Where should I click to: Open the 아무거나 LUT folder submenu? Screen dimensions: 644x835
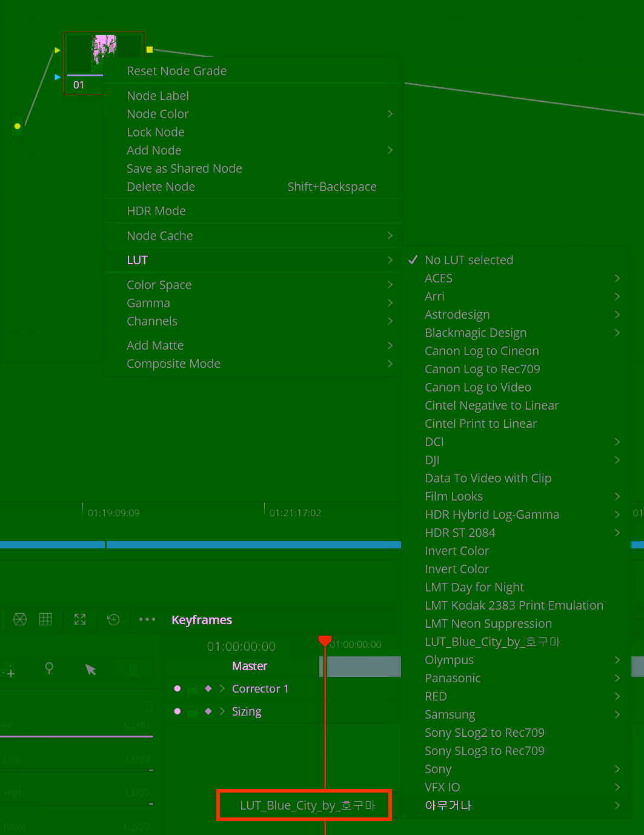516,805
